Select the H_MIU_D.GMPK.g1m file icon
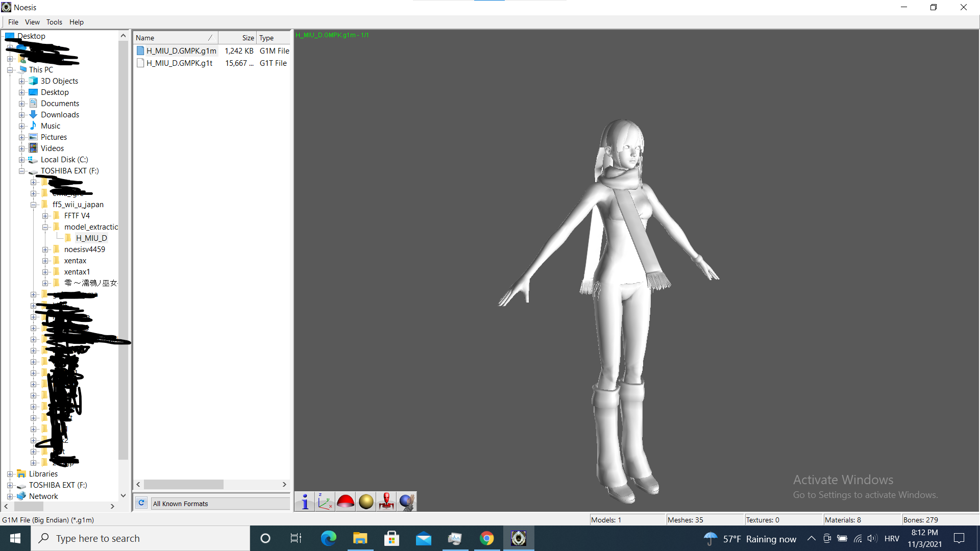Viewport: 980px width, 551px height. pyautogui.click(x=140, y=51)
